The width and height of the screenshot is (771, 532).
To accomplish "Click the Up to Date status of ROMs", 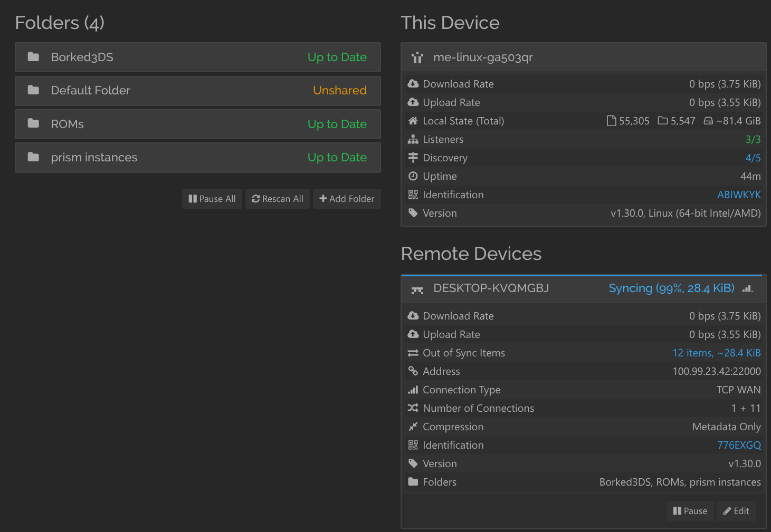I will point(337,124).
